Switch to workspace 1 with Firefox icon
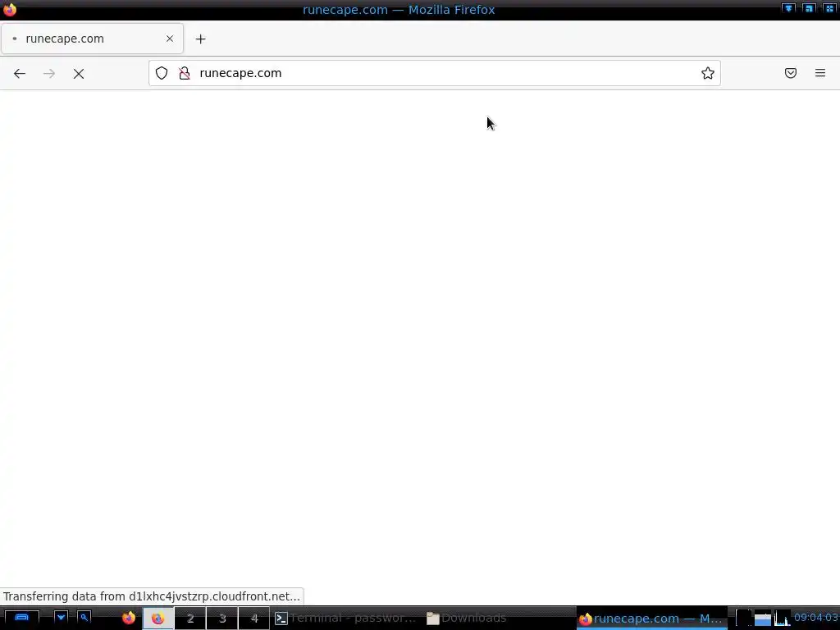840x630 pixels. (x=158, y=619)
